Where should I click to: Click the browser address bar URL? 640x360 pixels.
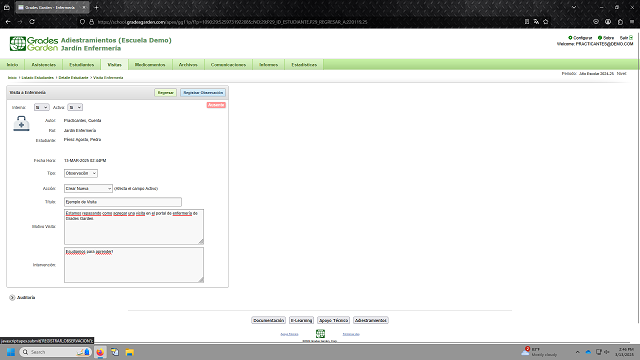pos(233,22)
